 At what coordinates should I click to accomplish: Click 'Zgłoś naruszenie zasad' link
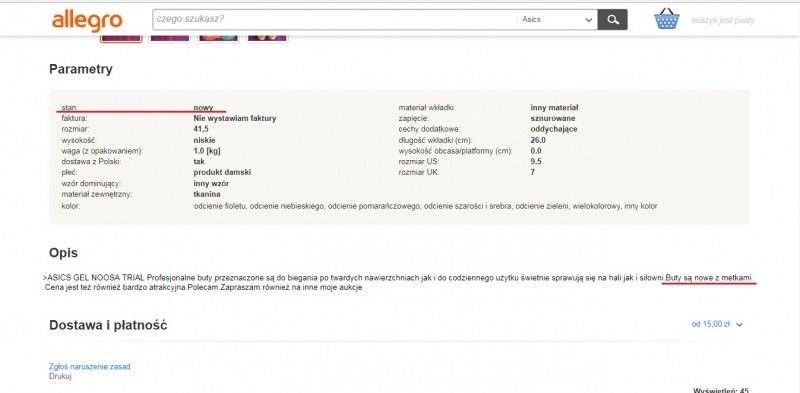pos(90,366)
